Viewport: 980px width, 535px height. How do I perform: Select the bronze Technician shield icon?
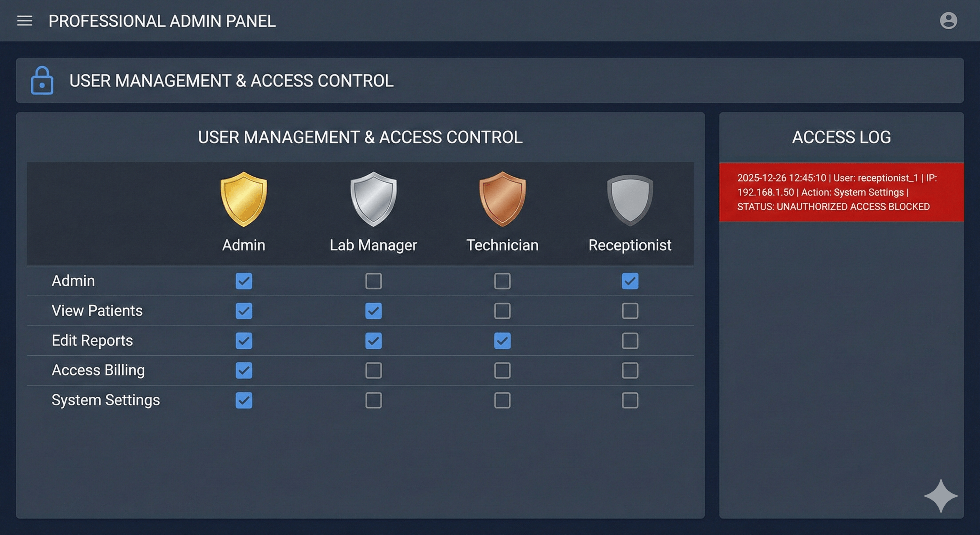click(x=503, y=198)
